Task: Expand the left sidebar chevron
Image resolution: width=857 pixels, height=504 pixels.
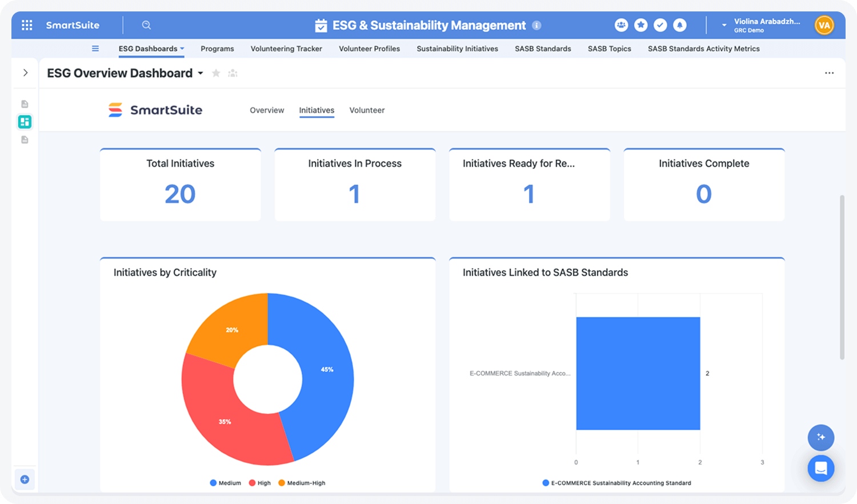Action: [x=25, y=73]
